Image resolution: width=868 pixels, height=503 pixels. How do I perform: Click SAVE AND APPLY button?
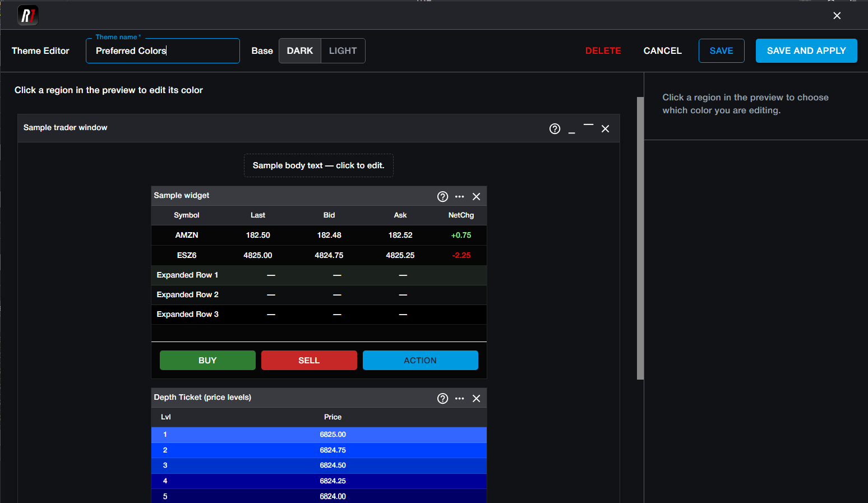tap(806, 51)
